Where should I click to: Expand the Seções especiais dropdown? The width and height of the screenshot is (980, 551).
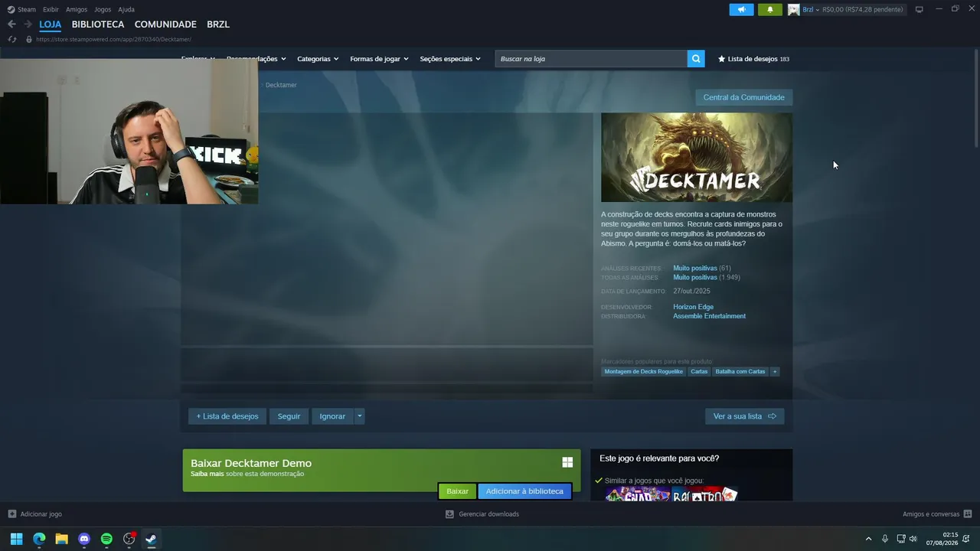[450, 59]
